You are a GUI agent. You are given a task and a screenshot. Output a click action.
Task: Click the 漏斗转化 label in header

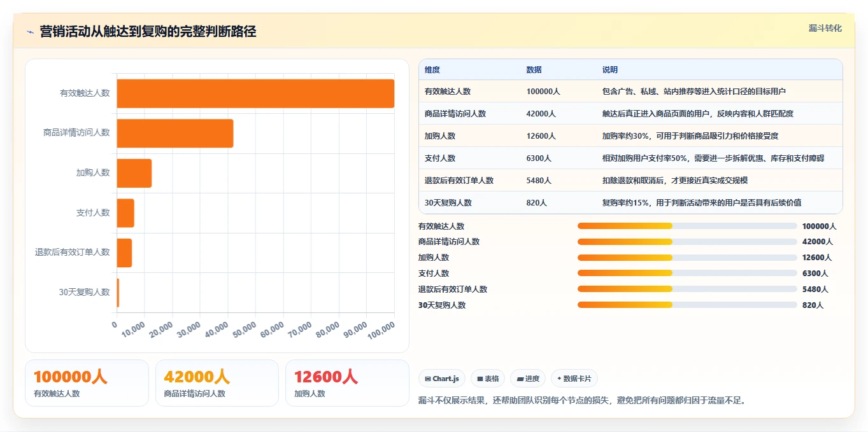pos(825,29)
